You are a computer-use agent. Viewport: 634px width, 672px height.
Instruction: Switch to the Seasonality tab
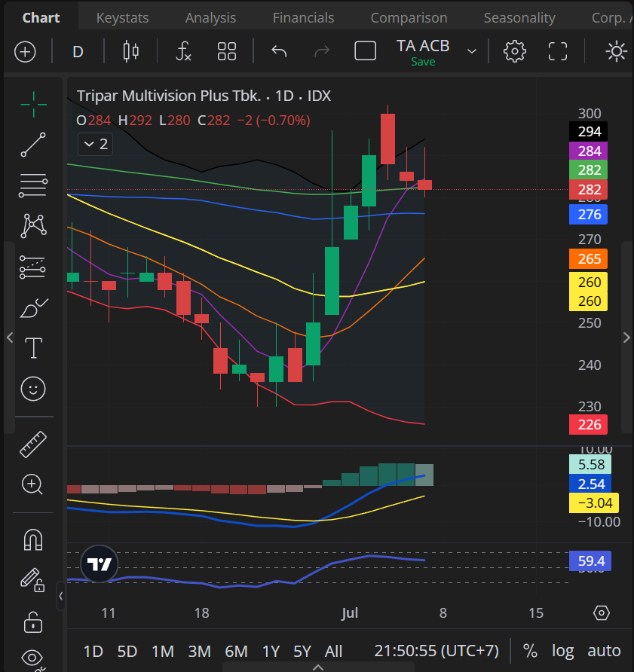coord(519,18)
